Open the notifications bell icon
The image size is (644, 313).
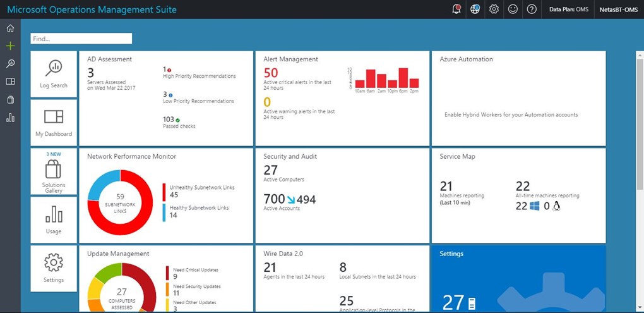(456, 9)
